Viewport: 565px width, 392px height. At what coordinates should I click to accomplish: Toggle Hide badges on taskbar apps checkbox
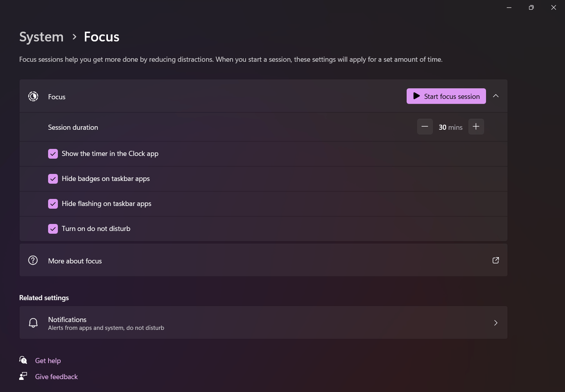click(x=53, y=179)
